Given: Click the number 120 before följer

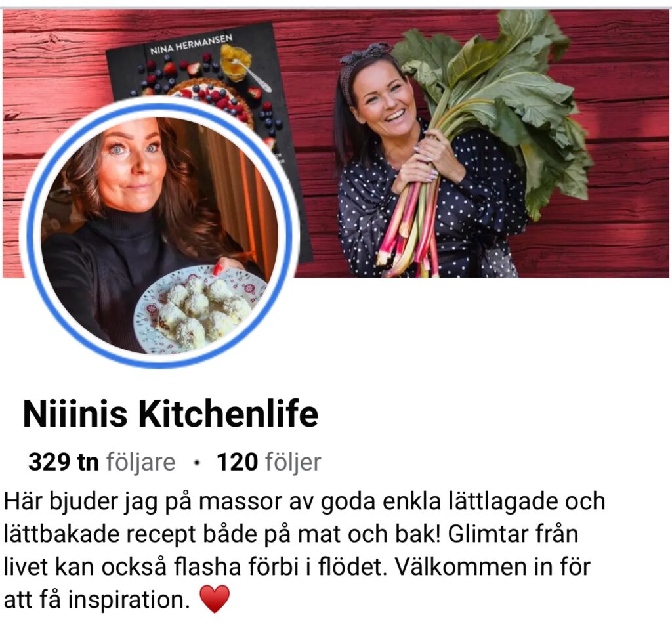Looking at the screenshot, I should [x=237, y=461].
